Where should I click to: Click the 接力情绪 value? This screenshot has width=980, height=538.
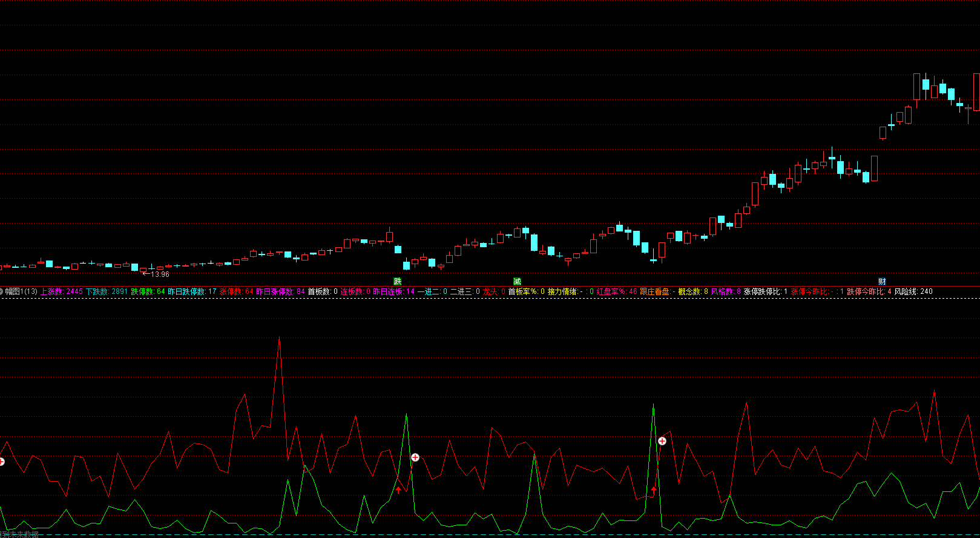(x=571, y=291)
